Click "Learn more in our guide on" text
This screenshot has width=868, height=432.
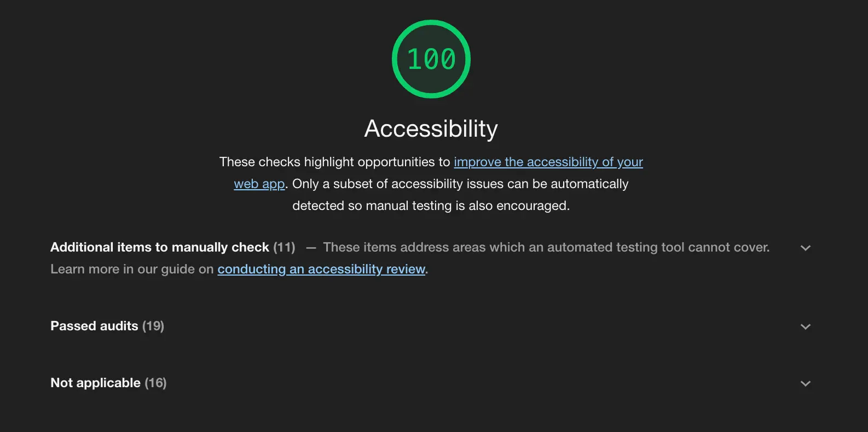point(132,269)
